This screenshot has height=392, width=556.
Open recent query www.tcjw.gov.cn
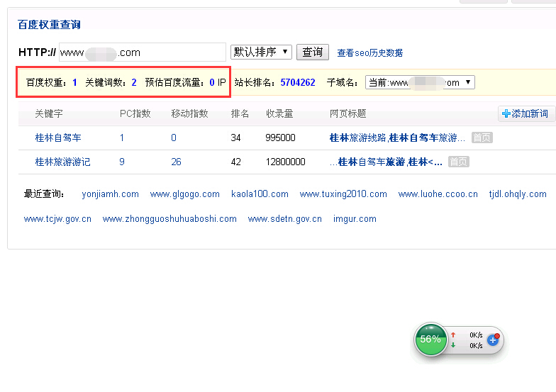click(x=57, y=219)
